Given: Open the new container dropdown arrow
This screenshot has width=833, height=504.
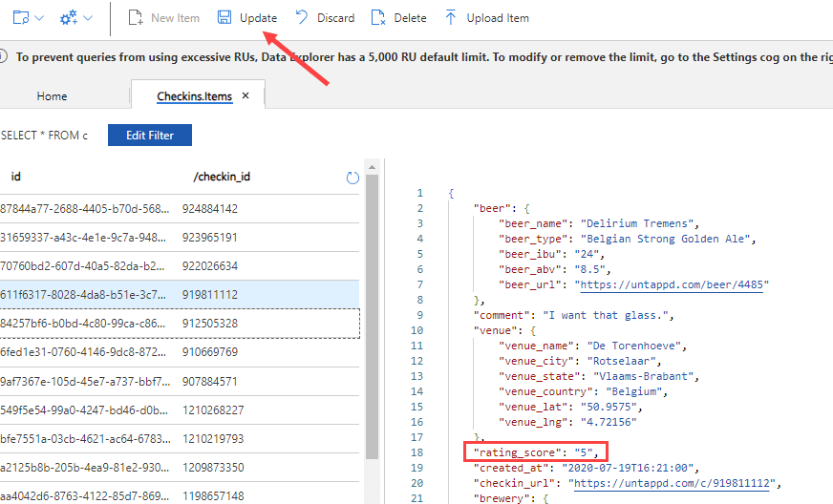Looking at the screenshot, I should (x=39, y=18).
